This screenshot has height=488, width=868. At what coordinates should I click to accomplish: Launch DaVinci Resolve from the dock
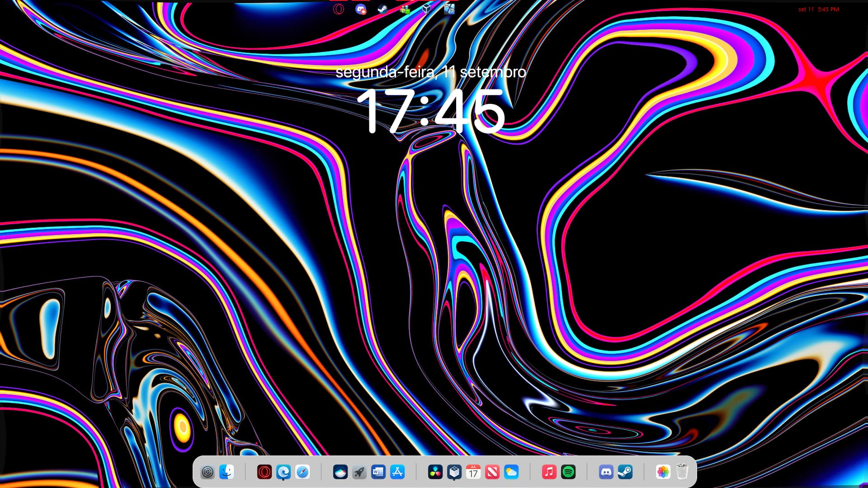click(x=435, y=472)
